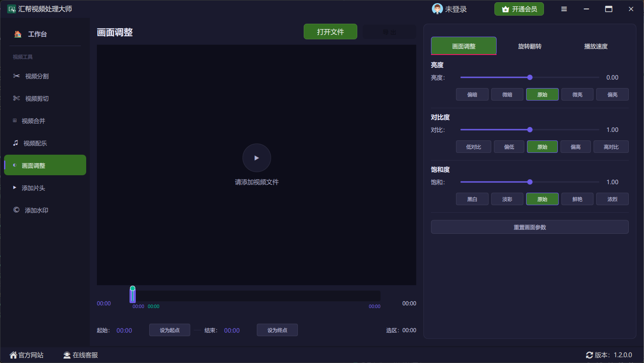This screenshot has height=363, width=644.
Task: Select 偏暗 brightness preset
Action: pyautogui.click(x=472, y=94)
